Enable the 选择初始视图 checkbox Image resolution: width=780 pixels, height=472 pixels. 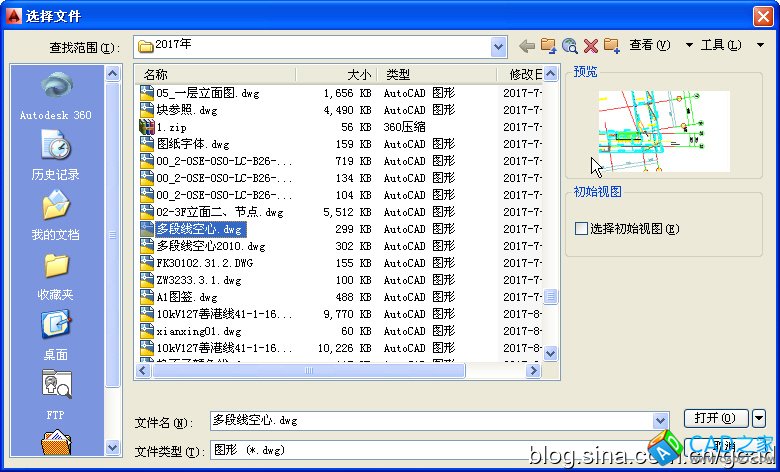pyautogui.click(x=582, y=228)
